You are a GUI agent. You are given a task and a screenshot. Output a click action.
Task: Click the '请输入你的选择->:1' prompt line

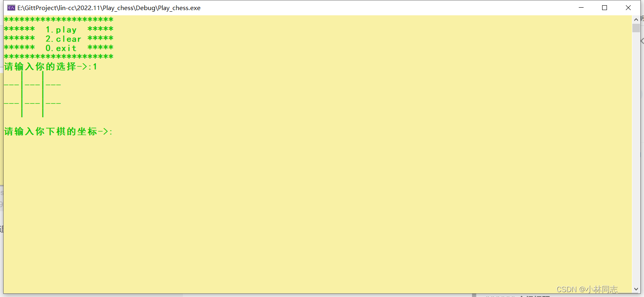(x=51, y=66)
